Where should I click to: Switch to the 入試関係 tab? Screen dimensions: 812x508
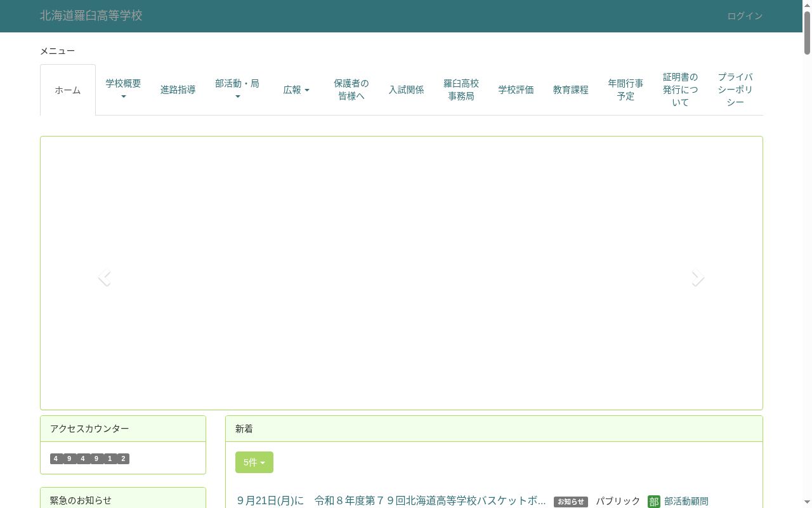pos(406,90)
